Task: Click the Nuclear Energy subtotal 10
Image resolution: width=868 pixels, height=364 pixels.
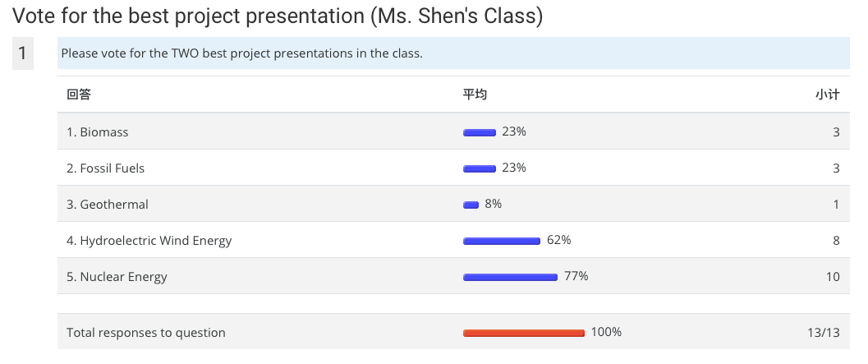Action: [833, 276]
